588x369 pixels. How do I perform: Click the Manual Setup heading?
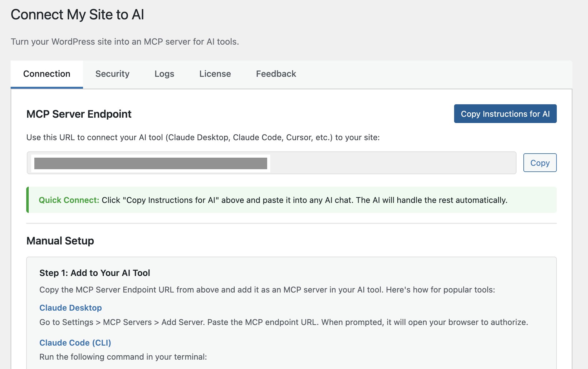(x=60, y=241)
